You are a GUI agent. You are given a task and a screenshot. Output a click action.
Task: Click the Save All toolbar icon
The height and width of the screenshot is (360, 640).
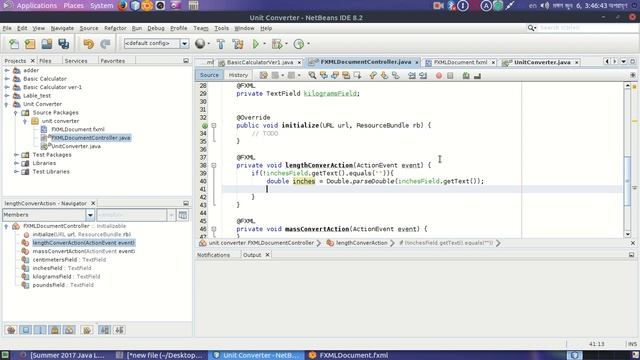point(64,44)
